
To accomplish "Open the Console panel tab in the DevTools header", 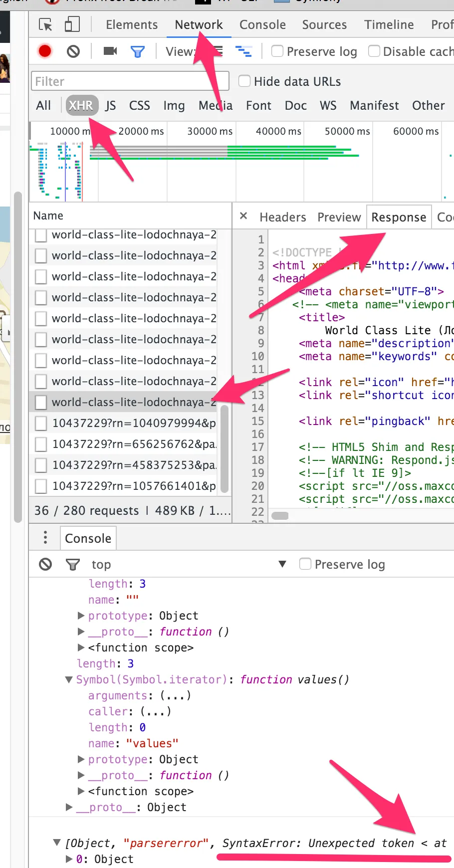I will [x=262, y=24].
